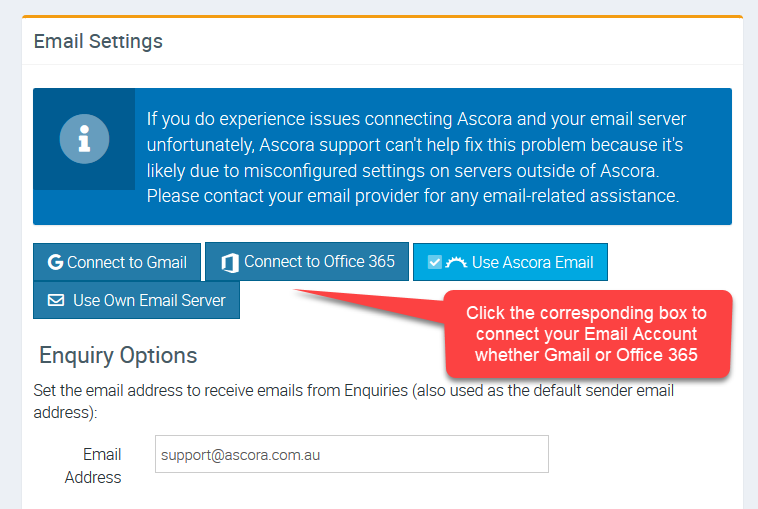Screen dimensions: 758x509
Task: Toggle the Use Ascora Email checkbox
Action: click(434, 262)
